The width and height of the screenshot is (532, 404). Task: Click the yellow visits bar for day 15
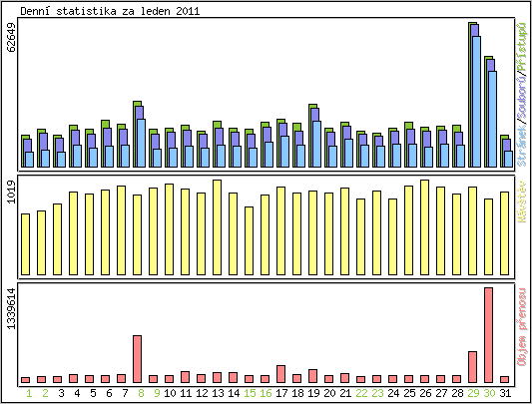[250, 240]
